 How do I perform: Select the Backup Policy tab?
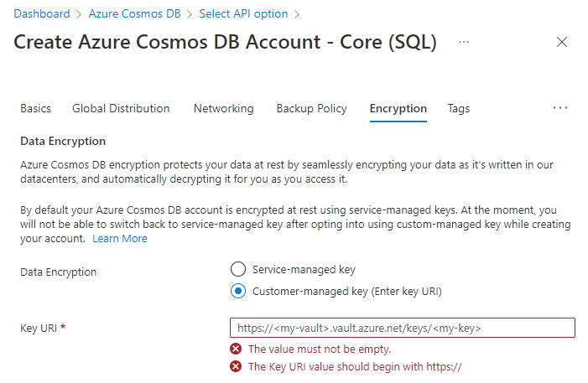tap(311, 108)
